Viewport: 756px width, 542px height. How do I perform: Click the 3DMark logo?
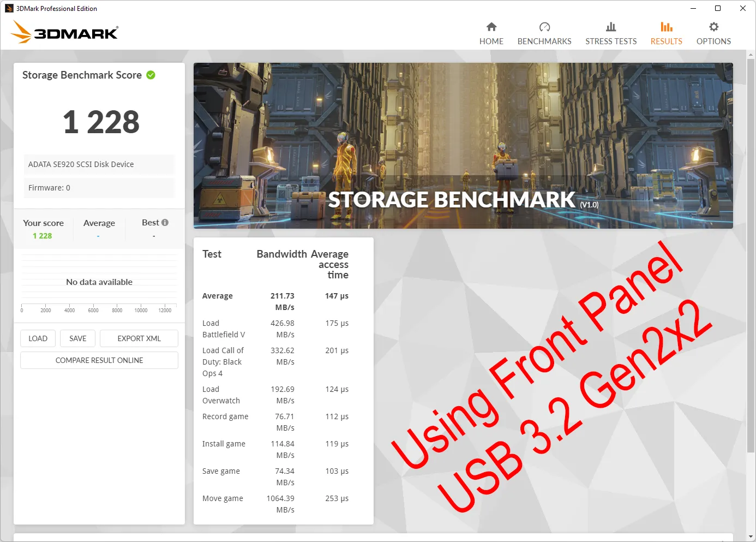coord(64,32)
